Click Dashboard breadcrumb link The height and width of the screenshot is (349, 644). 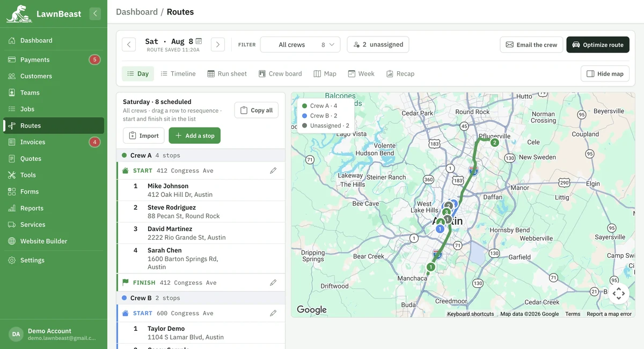coord(137,12)
